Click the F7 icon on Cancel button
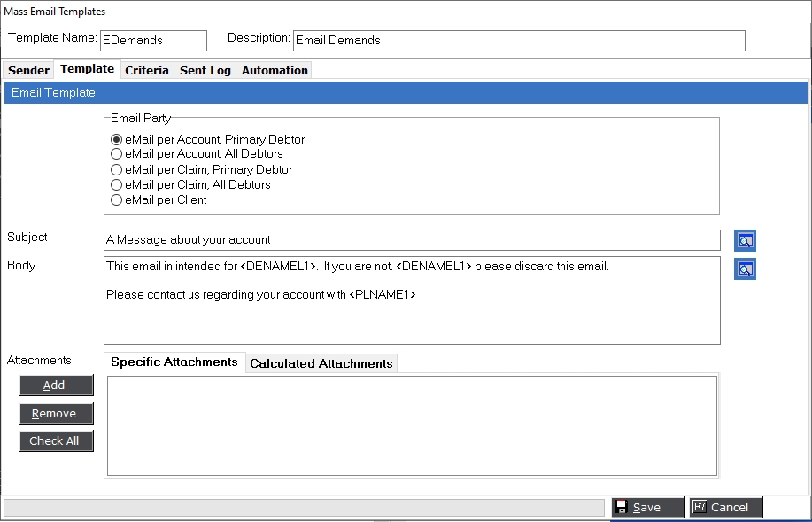Viewport: 812px width, 522px height. point(700,507)
